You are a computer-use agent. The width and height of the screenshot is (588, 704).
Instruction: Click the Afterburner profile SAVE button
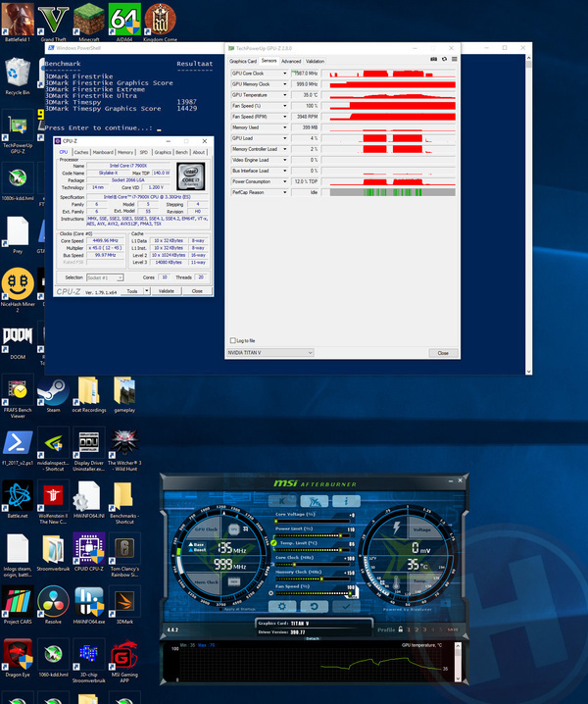(x=453, y=629)
